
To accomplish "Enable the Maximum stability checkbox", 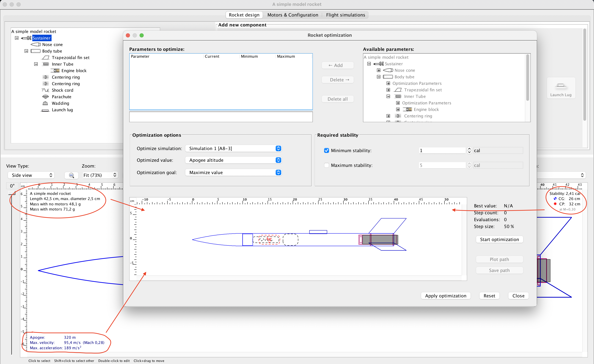I will [x=326, y=165].
